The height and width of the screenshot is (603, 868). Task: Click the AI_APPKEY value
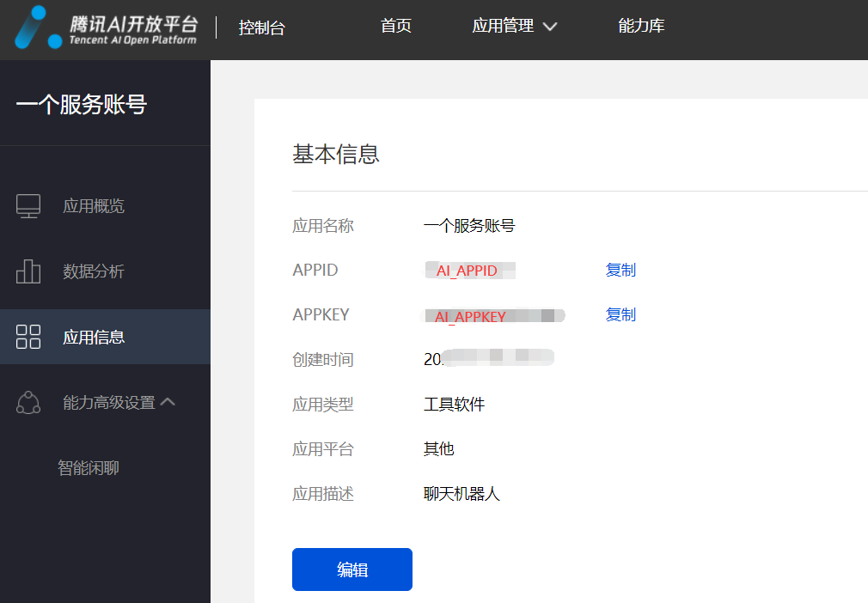(492, 316)
